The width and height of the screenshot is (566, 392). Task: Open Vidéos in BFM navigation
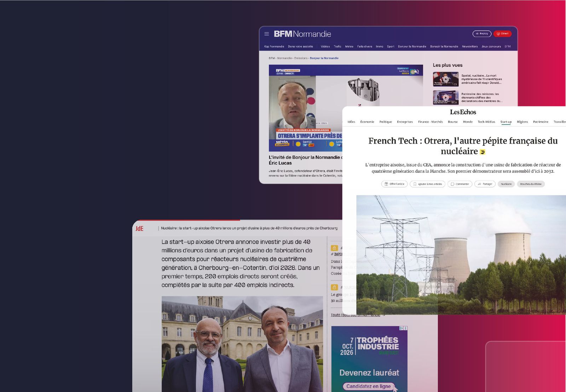click(x=325, y=46)
